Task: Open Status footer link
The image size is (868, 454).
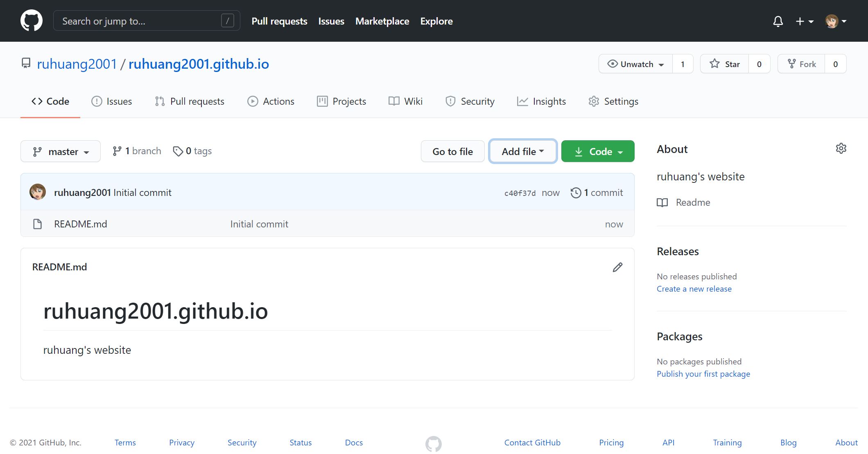Action: coord(301,443)
